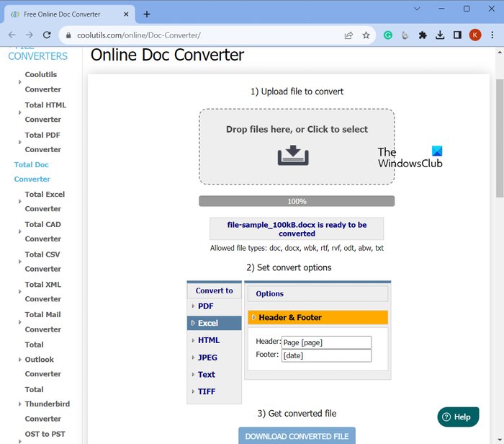504x444 pixels.
Task: Open Chrome three-dot menu
Action: pos(492,35)
